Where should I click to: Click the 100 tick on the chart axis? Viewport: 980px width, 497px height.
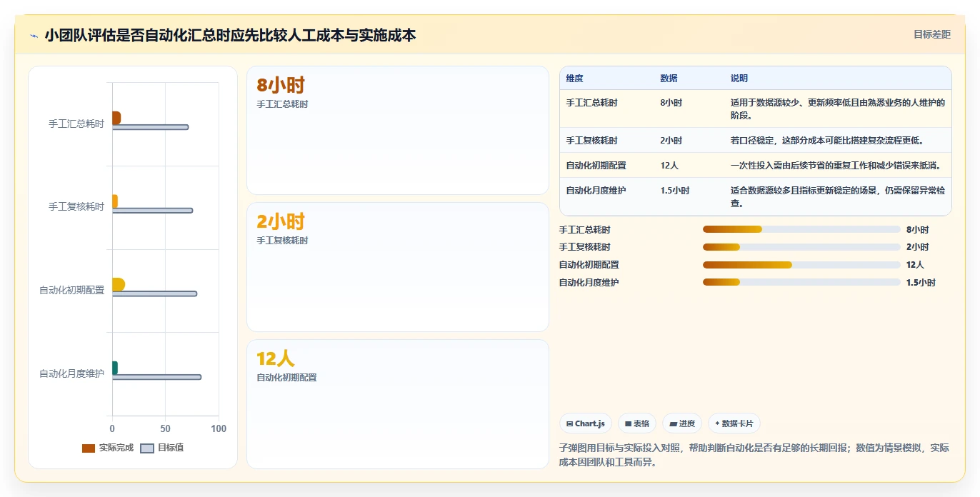[219, 428]
